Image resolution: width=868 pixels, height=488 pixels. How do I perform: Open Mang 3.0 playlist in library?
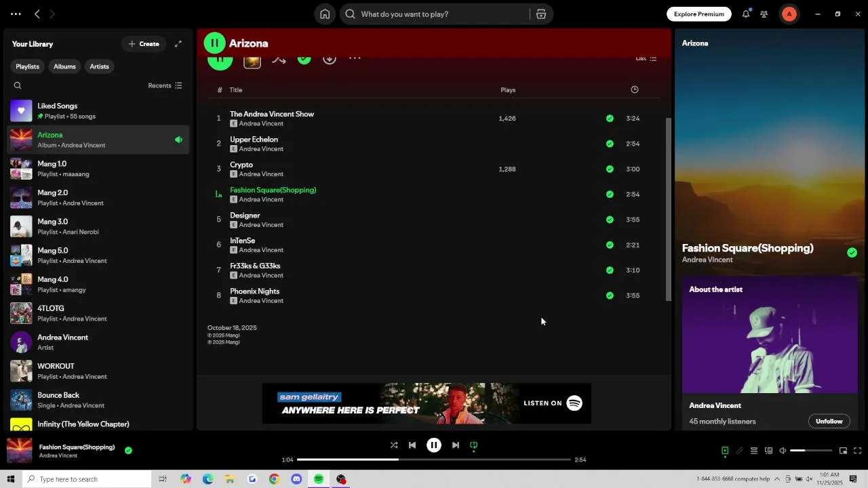[x=99, y=226]
